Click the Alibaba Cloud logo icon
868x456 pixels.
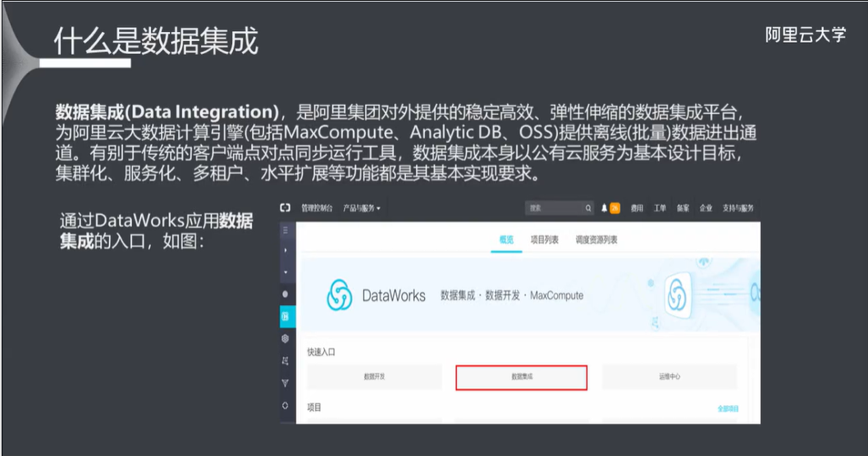point(285,208)
